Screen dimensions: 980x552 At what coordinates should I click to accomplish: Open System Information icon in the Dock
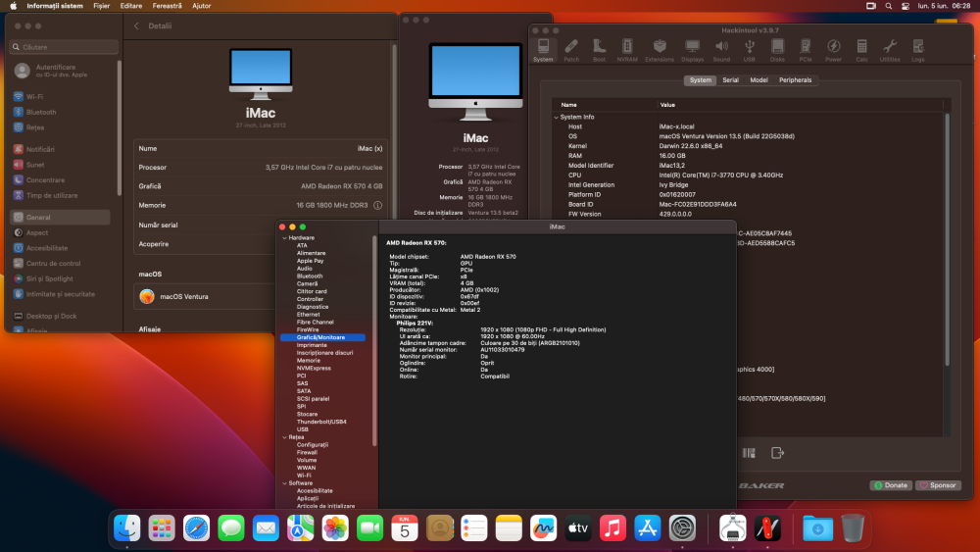tap(732, 528)
